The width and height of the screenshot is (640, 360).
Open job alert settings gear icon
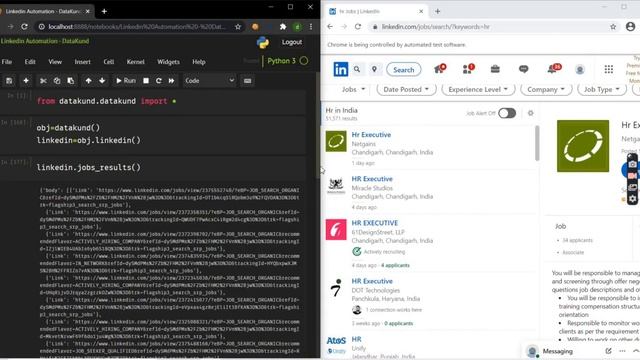(530, 113)
